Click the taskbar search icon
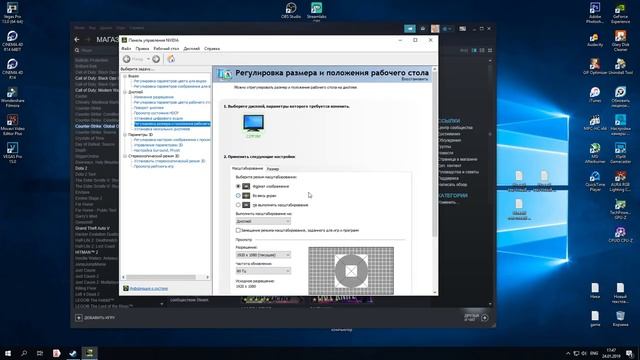 (x=24, y=353)
